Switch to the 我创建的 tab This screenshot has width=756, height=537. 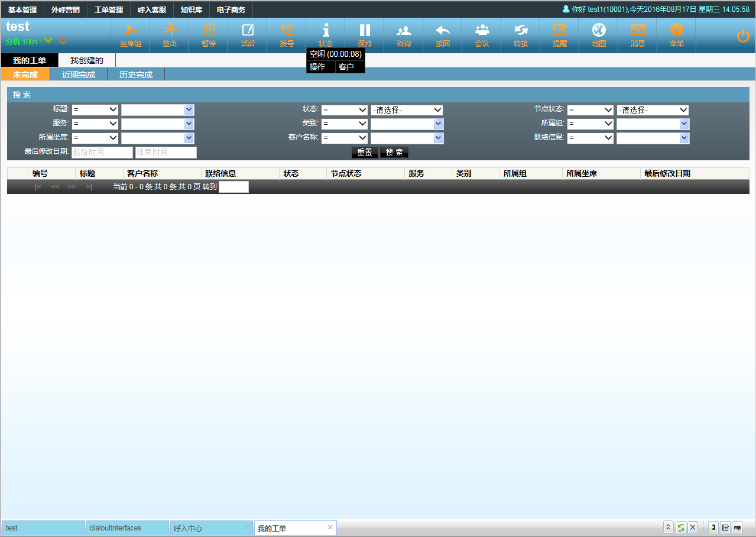87,60
